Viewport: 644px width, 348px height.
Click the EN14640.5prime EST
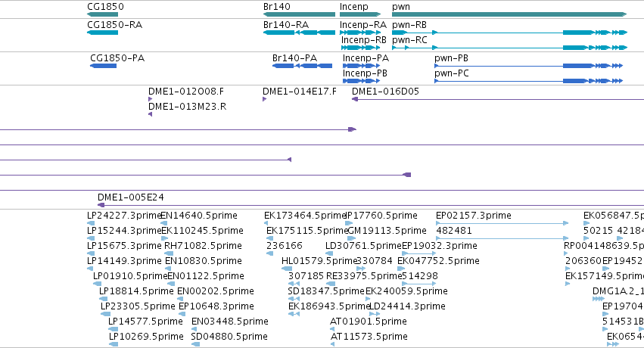pyautogui.click(x=165, y=223)
